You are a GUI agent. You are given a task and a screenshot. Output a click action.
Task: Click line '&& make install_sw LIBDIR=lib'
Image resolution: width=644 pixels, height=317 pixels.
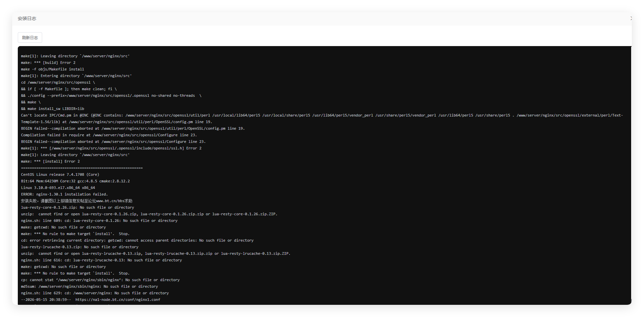point(52,109)
